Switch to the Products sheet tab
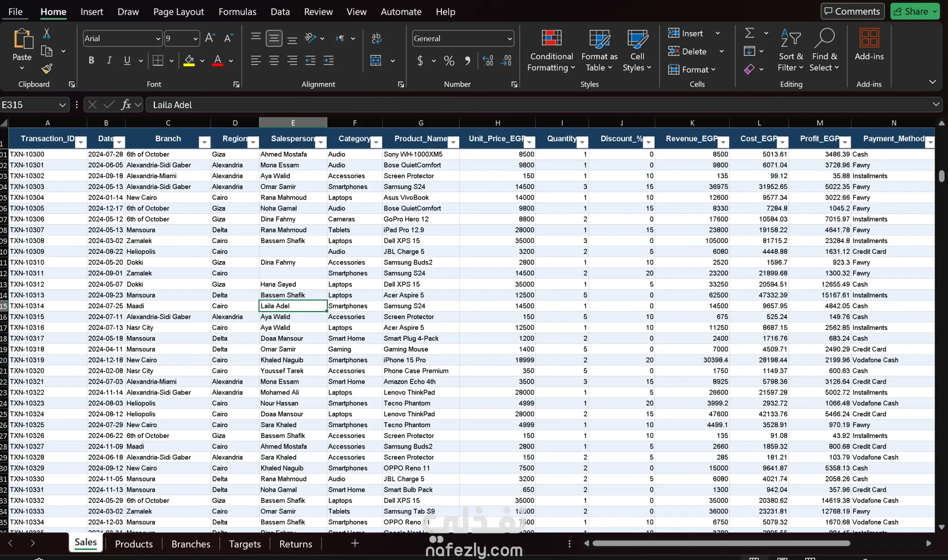Image resolution: width=948 pixels, height=560 pixels. point(133,544)
